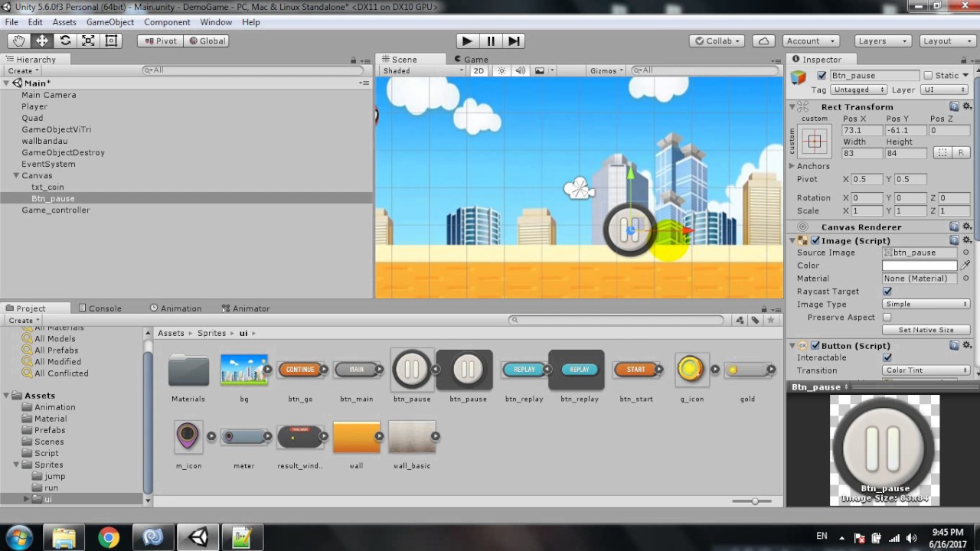Image resolution: width=980 pixels, height=551 pixels.
Task: Click Set Native Size button
Action: (x=926, y=330)
